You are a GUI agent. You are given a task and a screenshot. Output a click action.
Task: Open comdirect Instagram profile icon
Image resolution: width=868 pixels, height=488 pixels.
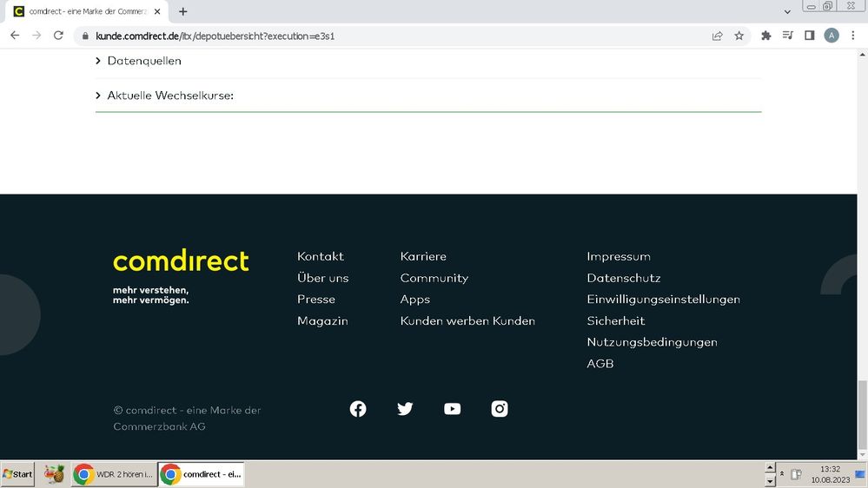coord(500,409)
